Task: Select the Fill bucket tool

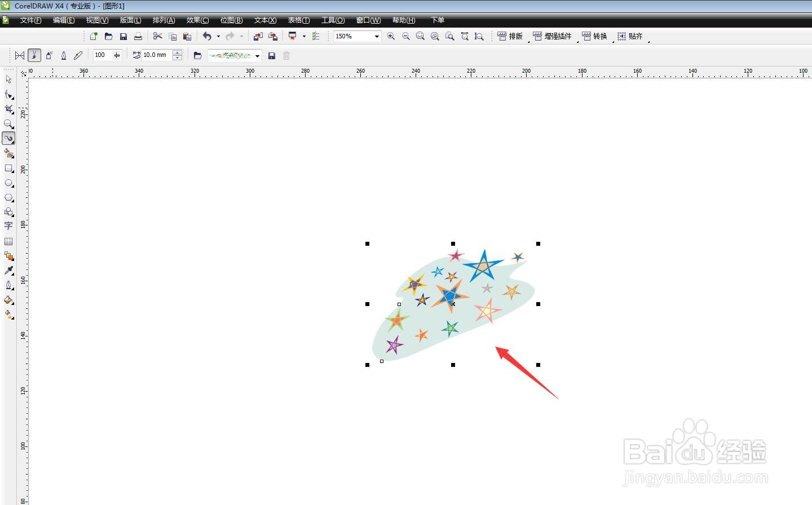Action: (8, 300)
